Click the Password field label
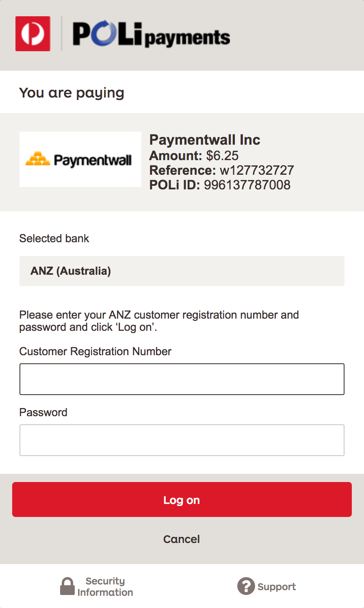The image size is (364, 608). pos(43,412)
